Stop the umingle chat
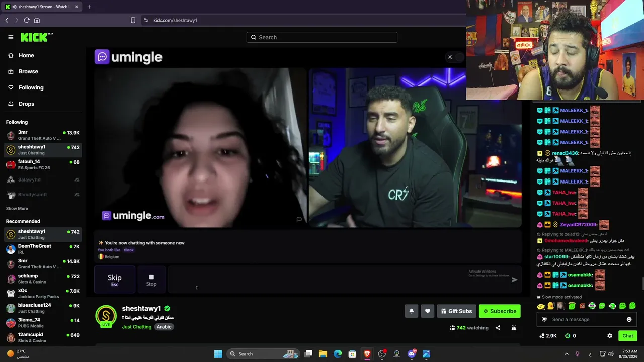Viewport: 644px width, 362px height. (151, 279)
